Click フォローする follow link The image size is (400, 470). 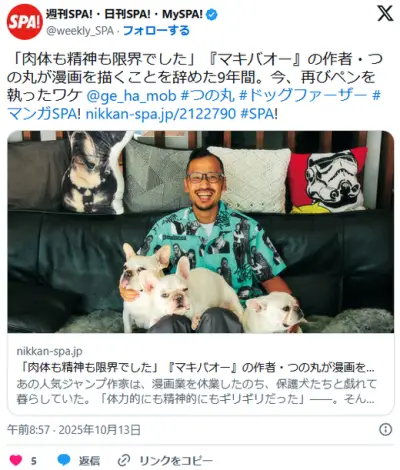pyautogui.click(x=156, y=31)
